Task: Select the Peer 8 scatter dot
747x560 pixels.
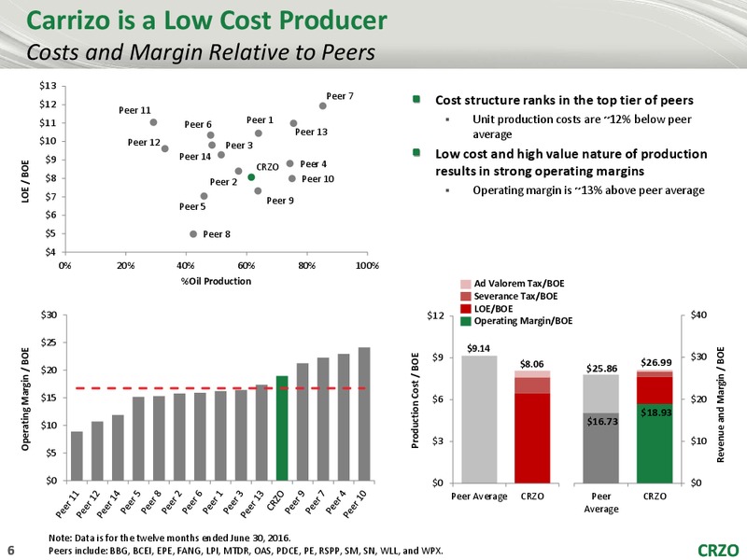Action: [193, 234]
